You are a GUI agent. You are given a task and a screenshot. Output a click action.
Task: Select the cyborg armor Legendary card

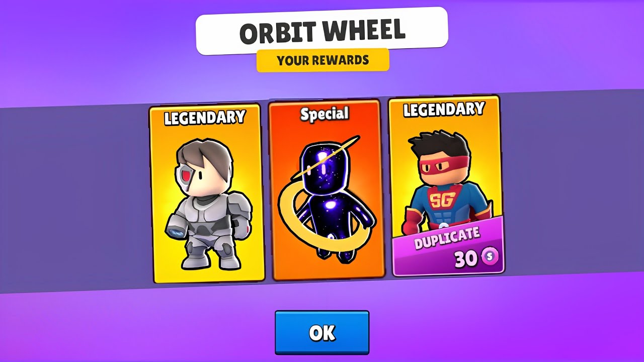click(207, 194)
